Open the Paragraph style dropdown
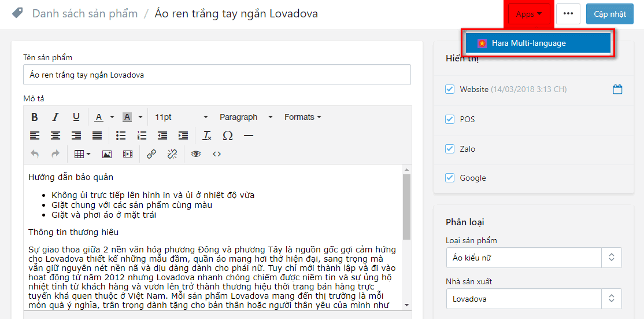 [x=246, y=117]
